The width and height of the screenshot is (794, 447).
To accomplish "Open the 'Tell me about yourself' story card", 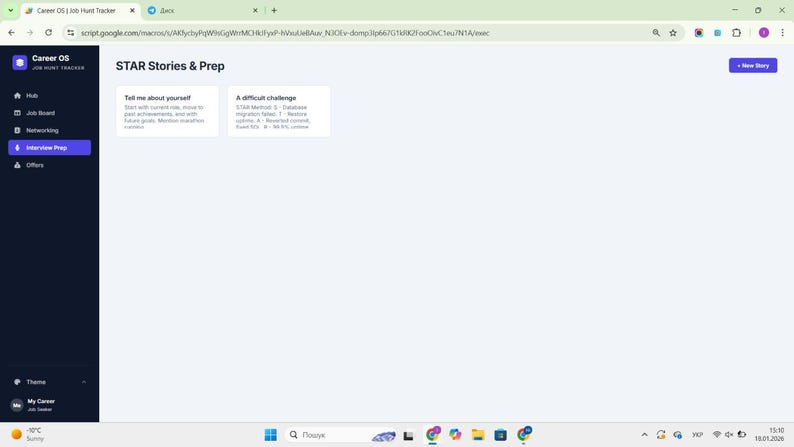I will [167, 111].
